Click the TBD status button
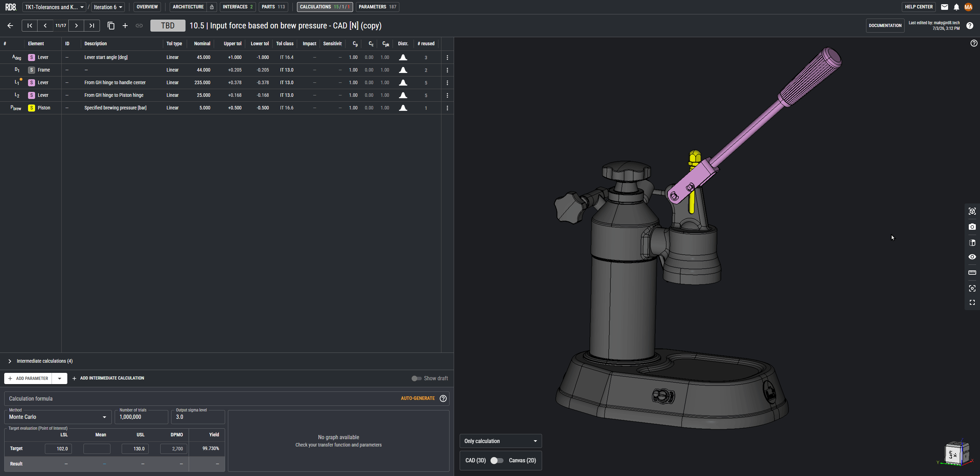 [168, 26]
